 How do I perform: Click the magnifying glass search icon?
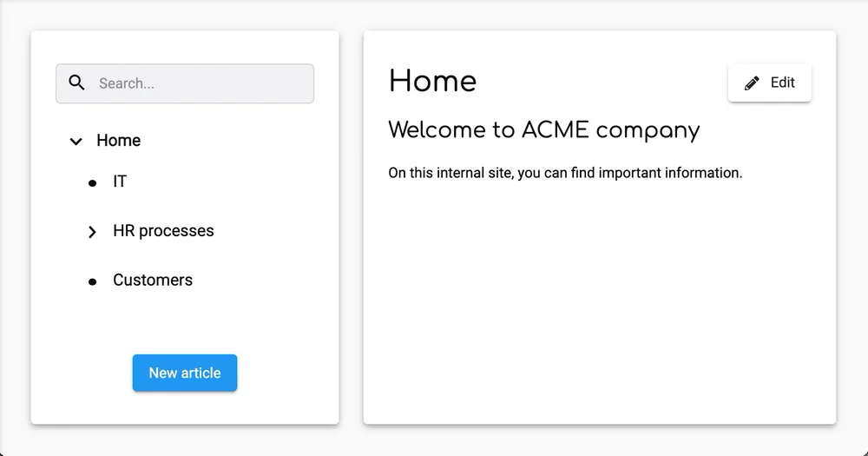point(77,83)
